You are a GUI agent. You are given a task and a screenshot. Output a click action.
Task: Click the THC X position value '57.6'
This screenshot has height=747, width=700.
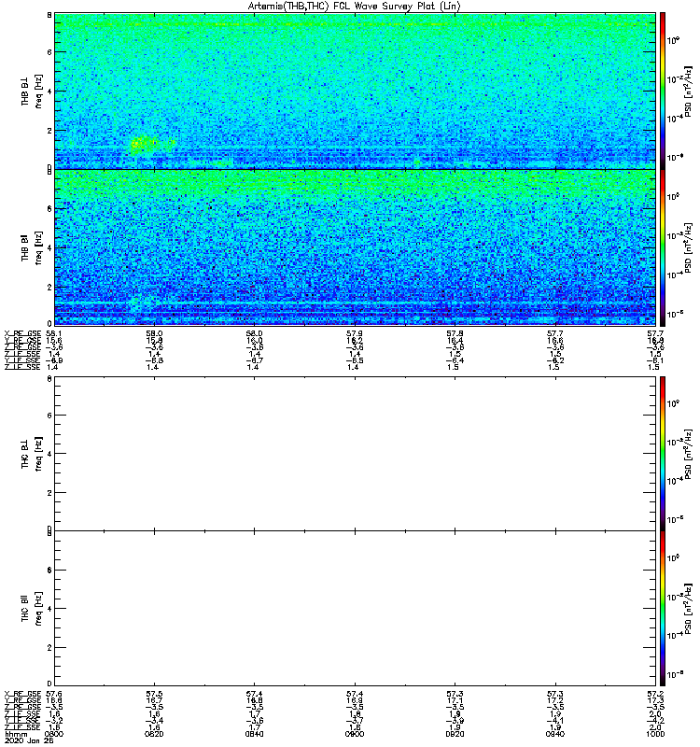pyautogui.click(x=53, y=694)
